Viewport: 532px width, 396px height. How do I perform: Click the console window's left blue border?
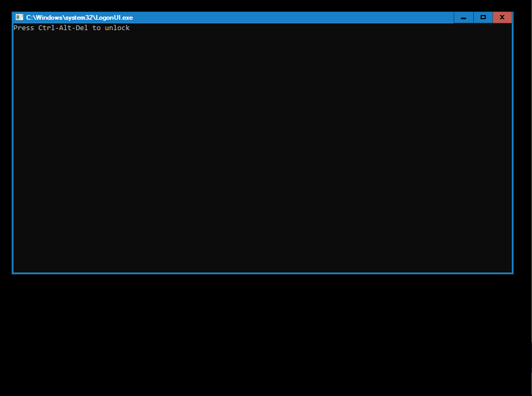[x=12, y=151]
